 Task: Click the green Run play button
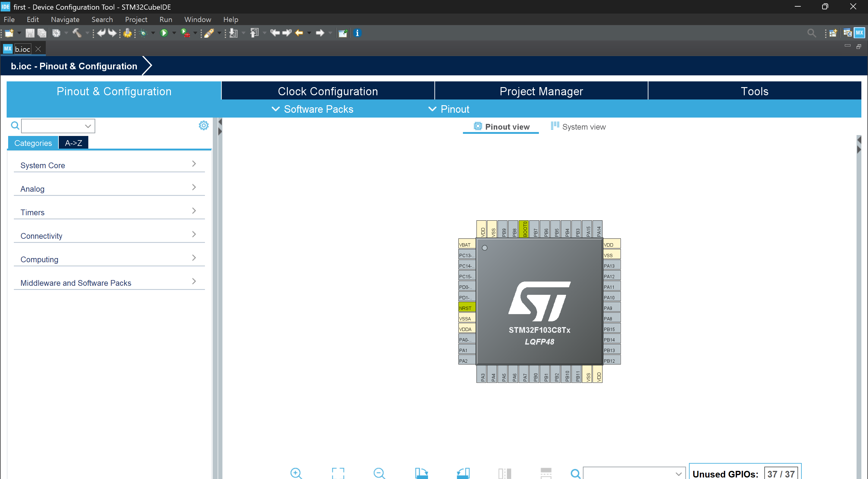pyautogui.click(x=164, y=33)
